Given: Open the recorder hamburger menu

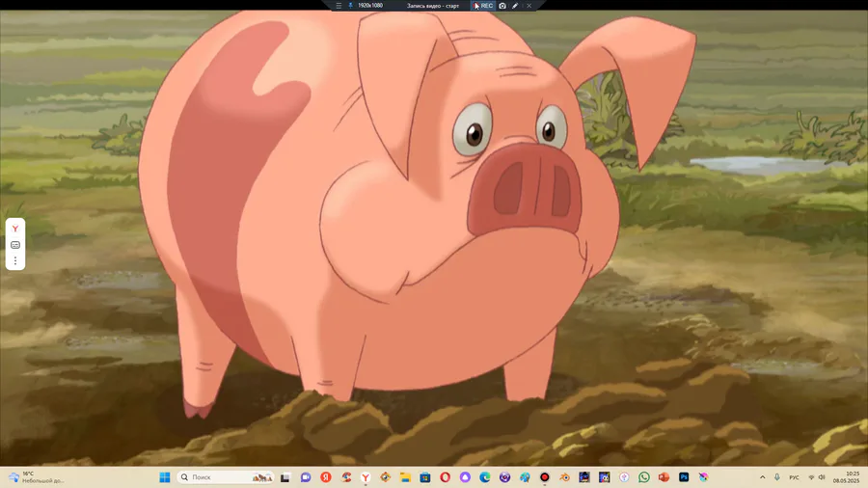Looking at the screenshot, I should point(339,6).
